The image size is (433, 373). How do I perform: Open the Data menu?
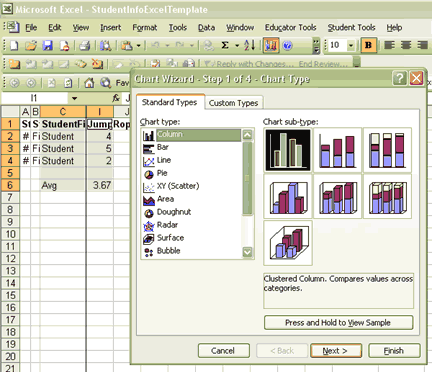coord(206,28)
